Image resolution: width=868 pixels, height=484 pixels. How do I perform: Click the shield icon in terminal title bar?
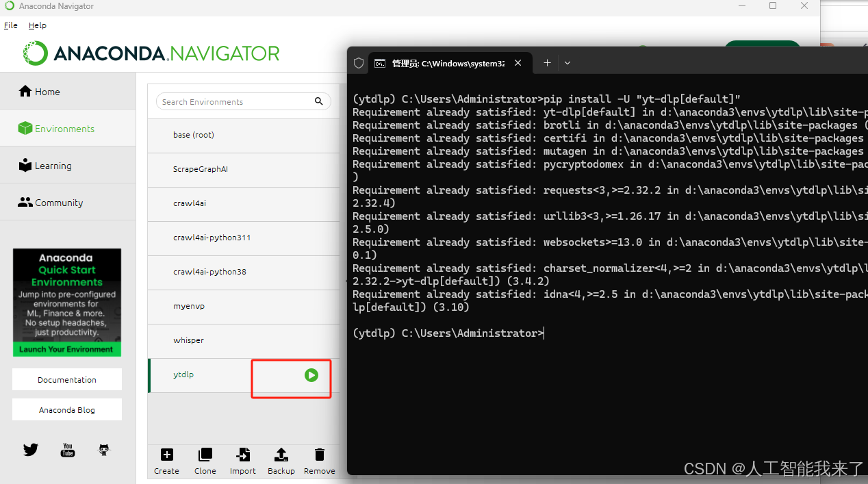coord(358,63)
